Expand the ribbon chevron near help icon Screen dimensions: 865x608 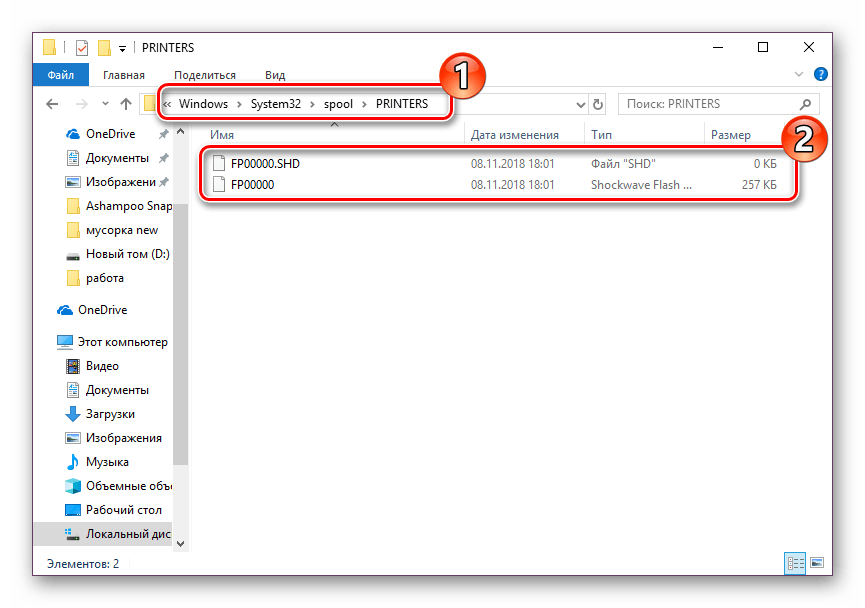(797, 74)
